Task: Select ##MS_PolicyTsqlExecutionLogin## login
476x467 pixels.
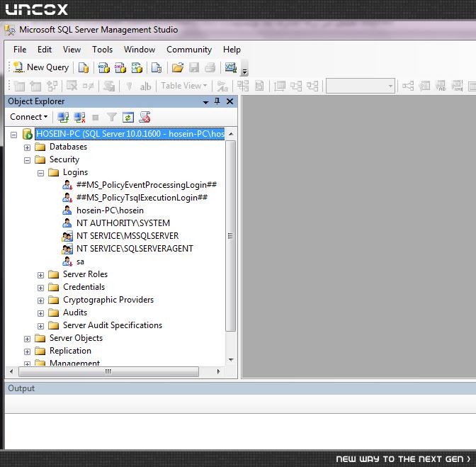Action: pyautogui.click(x=142, y=198)
